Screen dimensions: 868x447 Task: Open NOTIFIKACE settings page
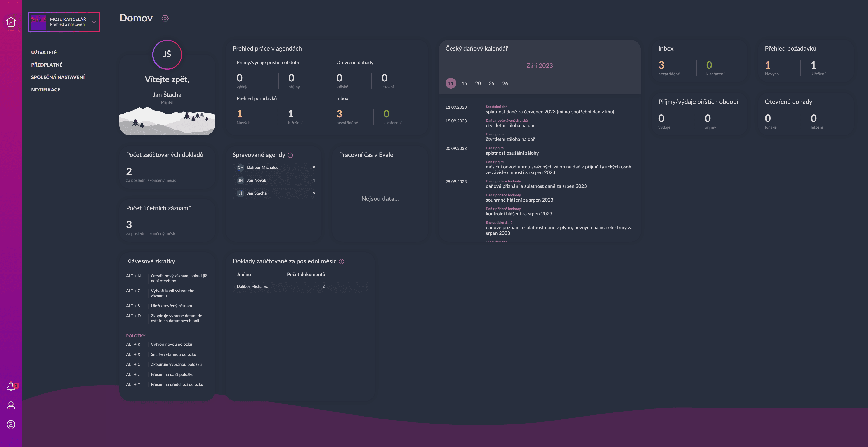click(45, 90)
